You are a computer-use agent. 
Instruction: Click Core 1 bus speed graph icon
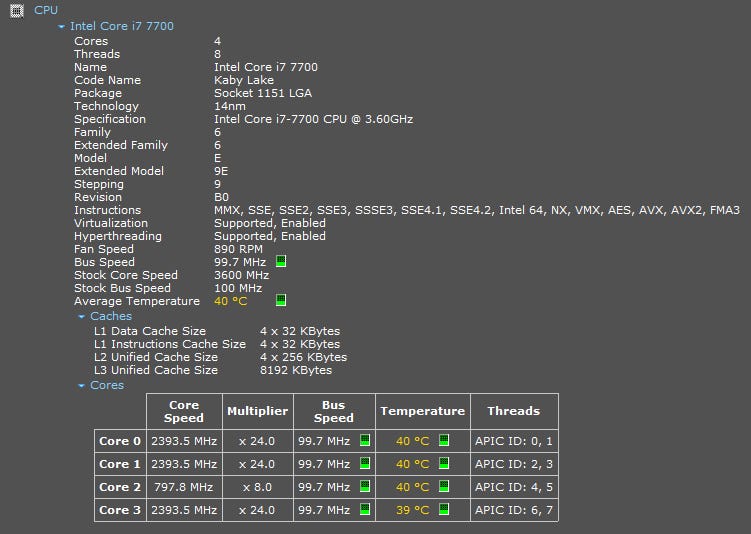click(365, 463)
